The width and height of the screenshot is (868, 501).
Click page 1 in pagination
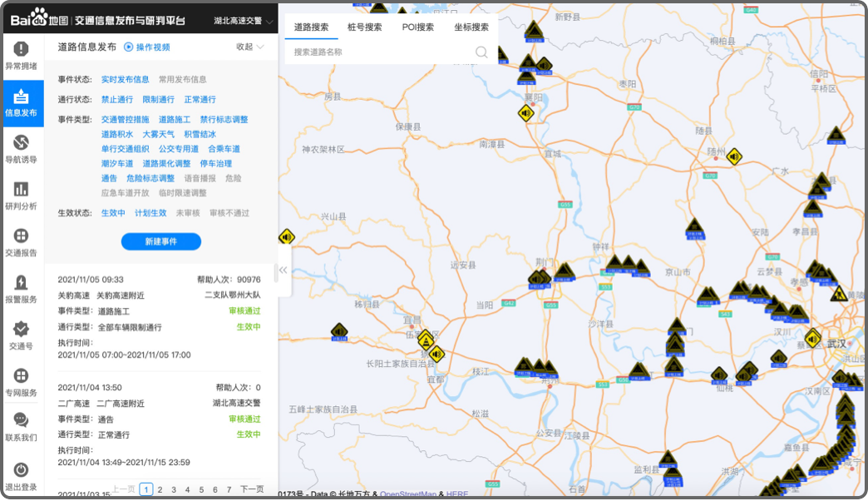(146, 490)
